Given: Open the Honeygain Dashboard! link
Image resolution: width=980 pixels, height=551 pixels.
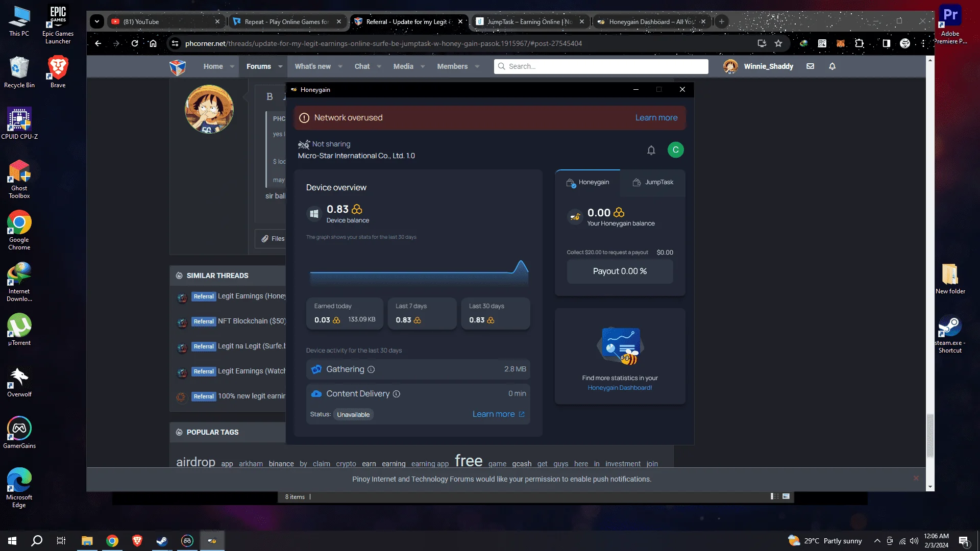Looking at the screenshot, I should click(620, 388).
